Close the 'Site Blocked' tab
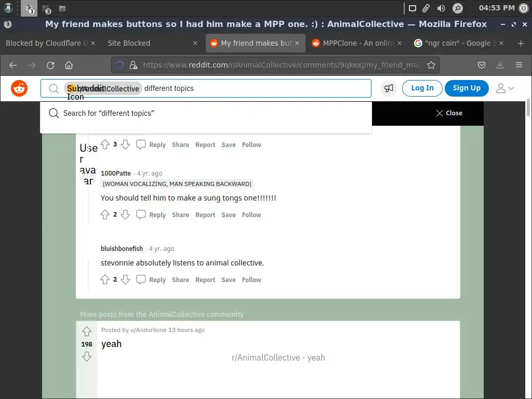Image resolution: width=532 pixels, height=399 pixels. click(x=195, y=43)
